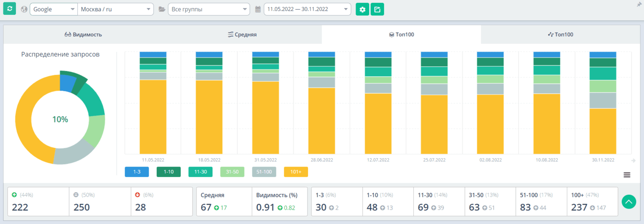Open the Все группы group dropdown
Screen dimensions: 644x224
click(209, 10)
